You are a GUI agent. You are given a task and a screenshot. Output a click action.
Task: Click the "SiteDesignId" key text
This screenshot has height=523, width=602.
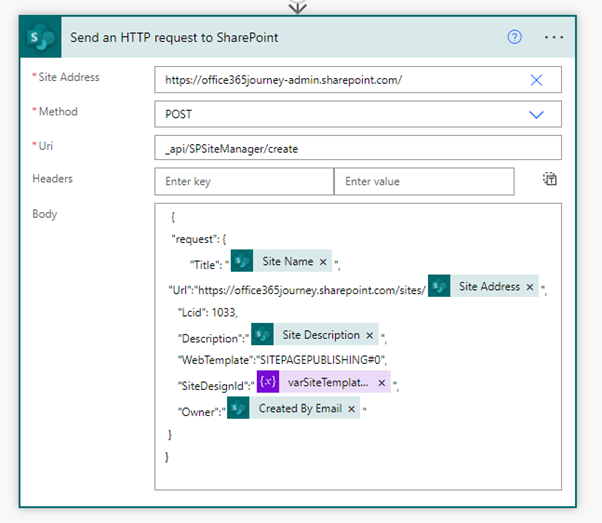pyautogui.click(x=216, y=386)
